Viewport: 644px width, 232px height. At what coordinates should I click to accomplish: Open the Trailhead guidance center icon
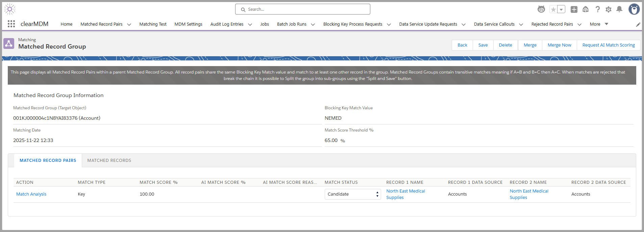586,9
